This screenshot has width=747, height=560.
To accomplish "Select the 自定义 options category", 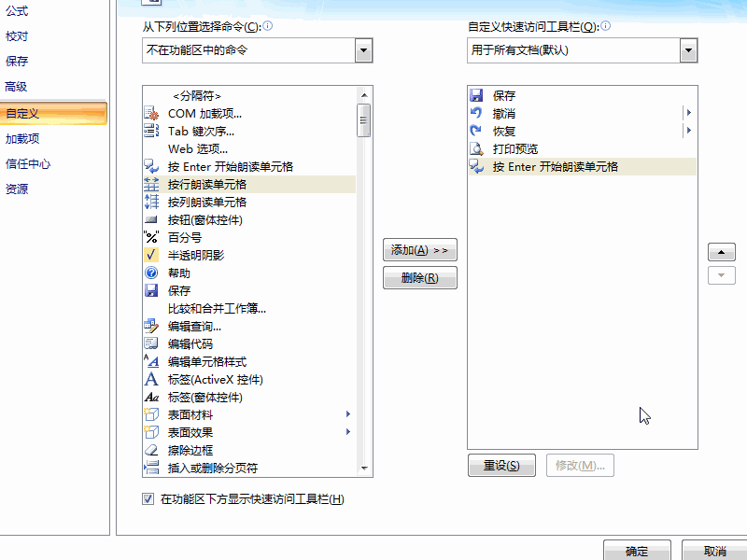I will (x=53, y=113).
